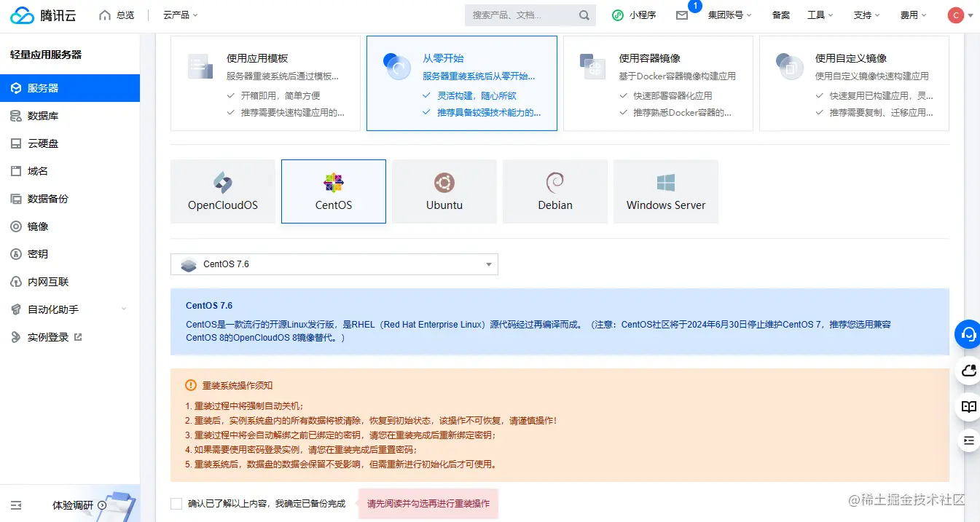Open the message mail icon
This screenshot has width=980, height=522.
coord(682,15)
